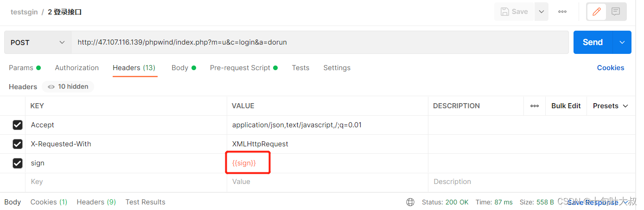Screen dimensions: 644x210
Task: Click the request URL input field
Action: coord(319,42)
